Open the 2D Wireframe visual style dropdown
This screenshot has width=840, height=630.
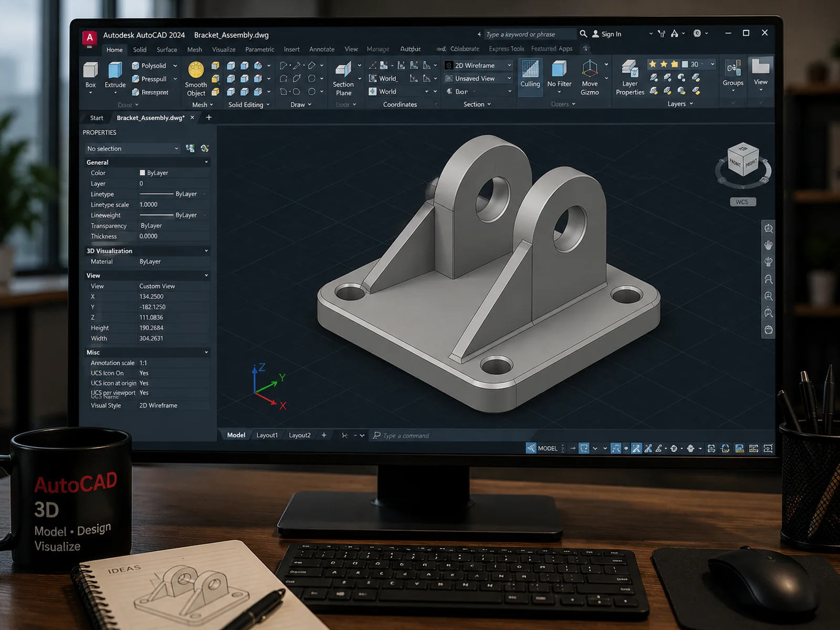point(478,66)
